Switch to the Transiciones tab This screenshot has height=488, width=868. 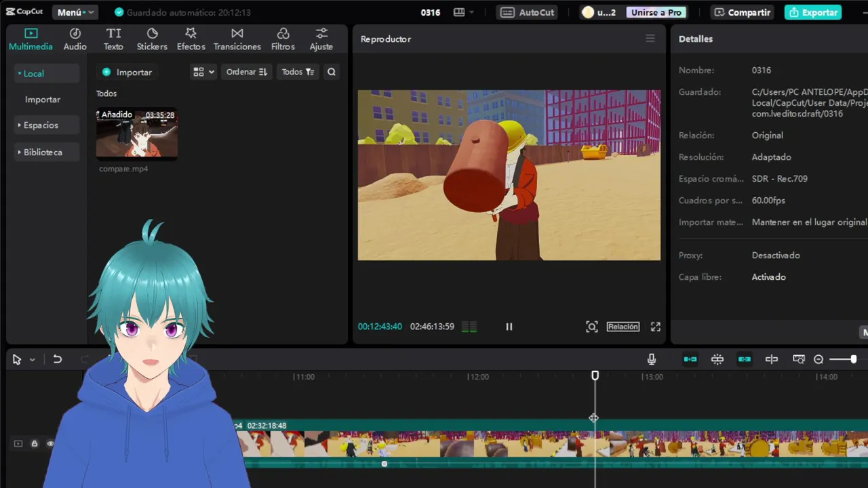click(x=237, y=39)
